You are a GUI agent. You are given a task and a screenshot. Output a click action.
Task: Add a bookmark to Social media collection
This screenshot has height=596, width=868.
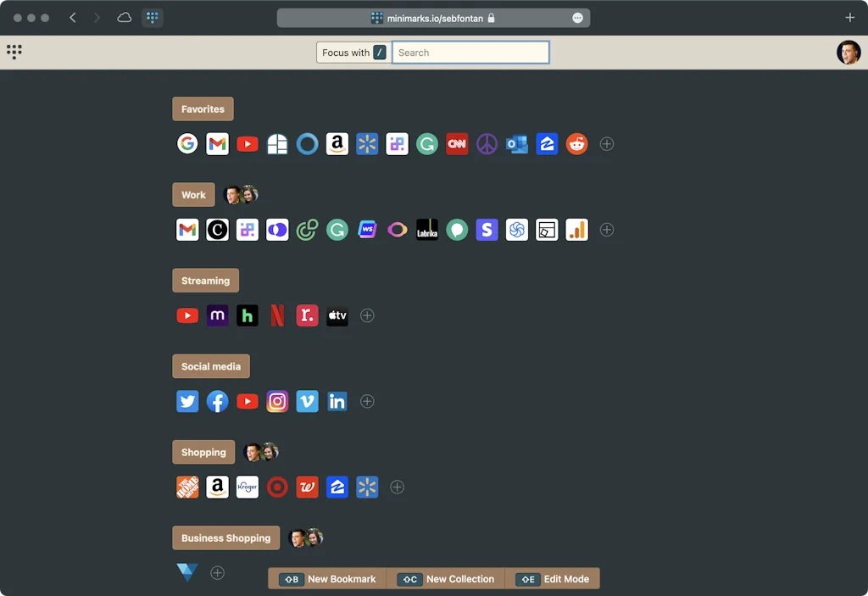(367, 402)
